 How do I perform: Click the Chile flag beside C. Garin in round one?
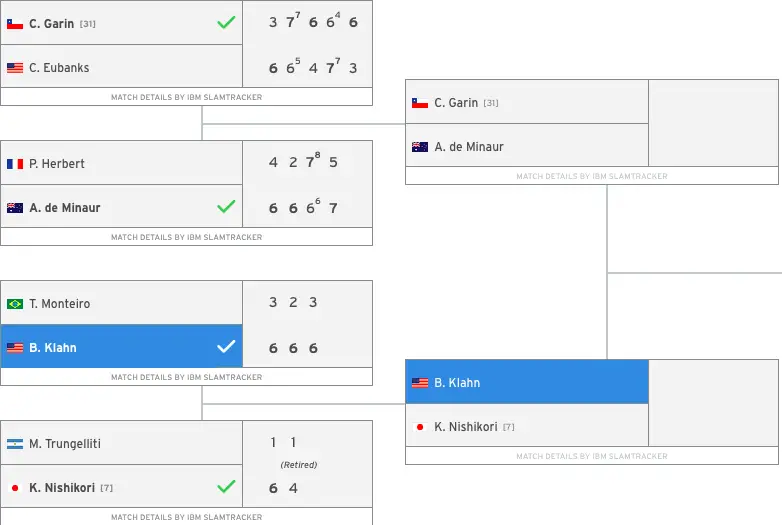click(x=15, y=23)
